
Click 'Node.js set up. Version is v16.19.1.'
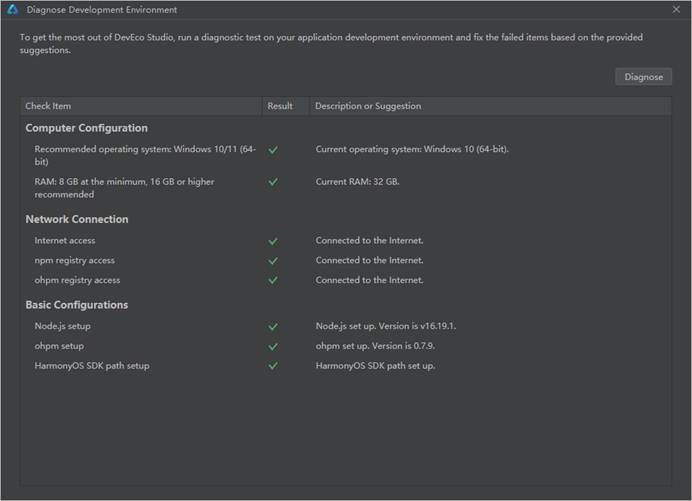coord(386,326)
